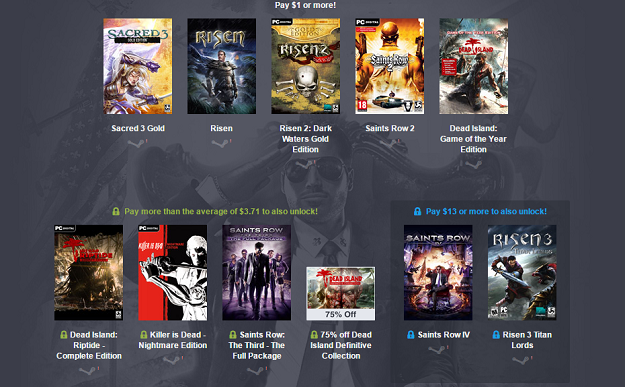Click the blue lock icon beside Risen 3 Titan Lords
Viewport: 625px width, 387px height.
click(496, 335)
